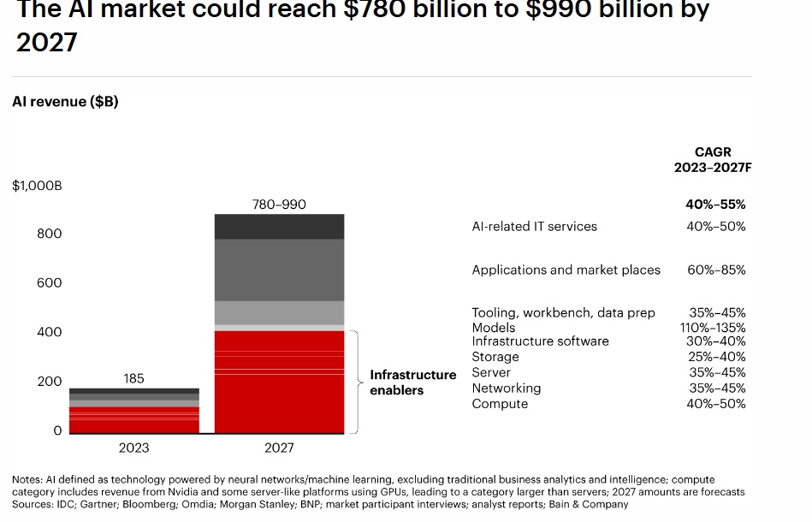
Task: Select the Models legend label
Action: click(494, 328)
